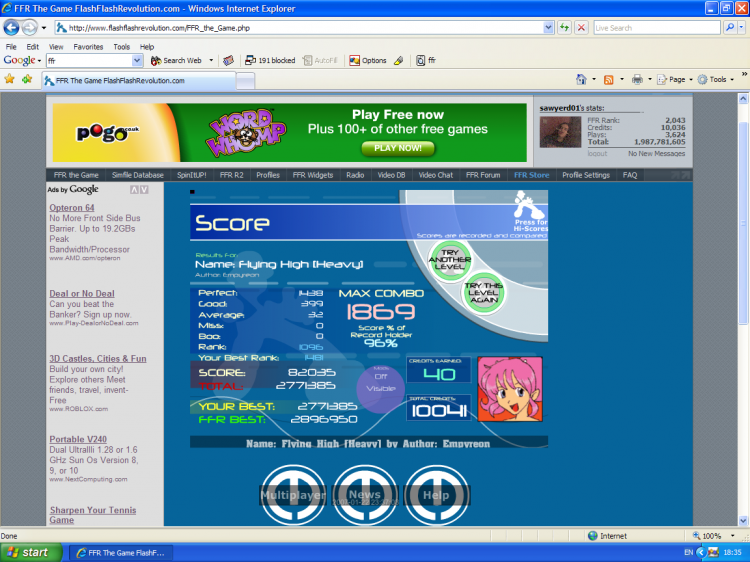Go back with the browser Back arrow
The width and height of the screenshot is (750, 562).
point(11,28)
